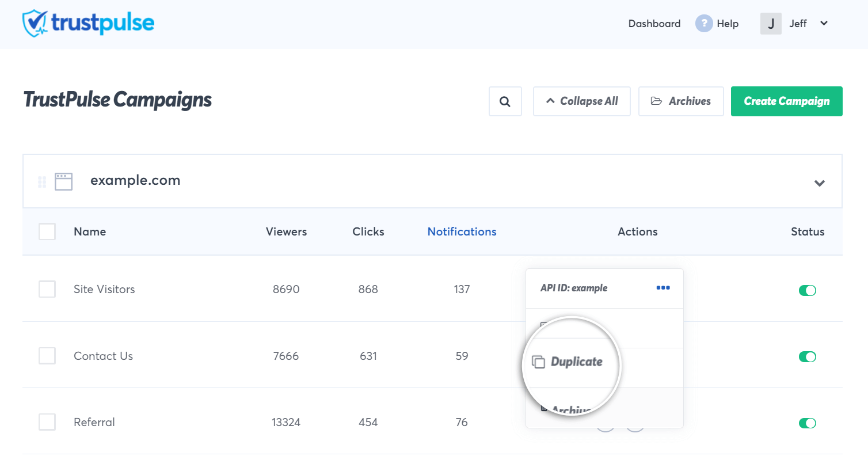
Task: Open the Referral campaign
Action: [x=94, y=422]
